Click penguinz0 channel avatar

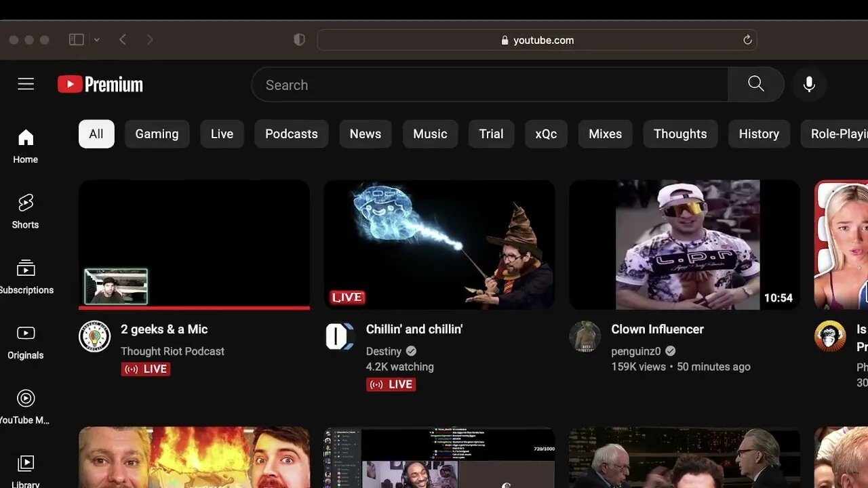(585, 336)
